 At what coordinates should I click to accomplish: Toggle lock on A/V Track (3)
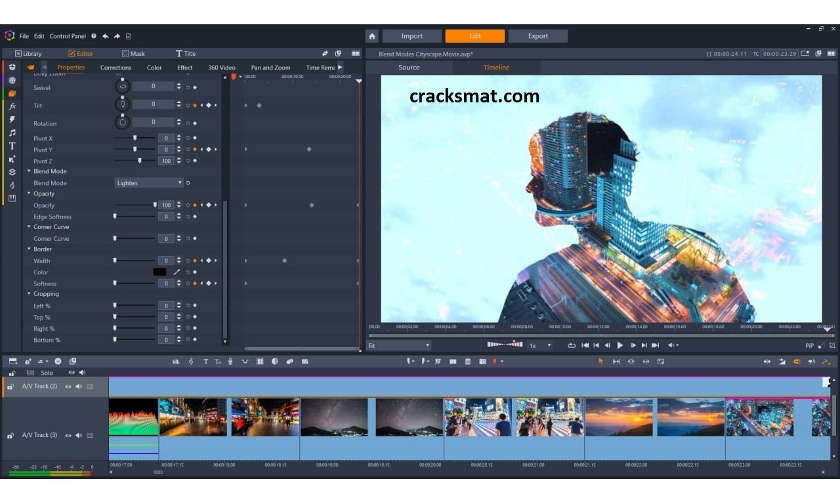pos(10,435)
